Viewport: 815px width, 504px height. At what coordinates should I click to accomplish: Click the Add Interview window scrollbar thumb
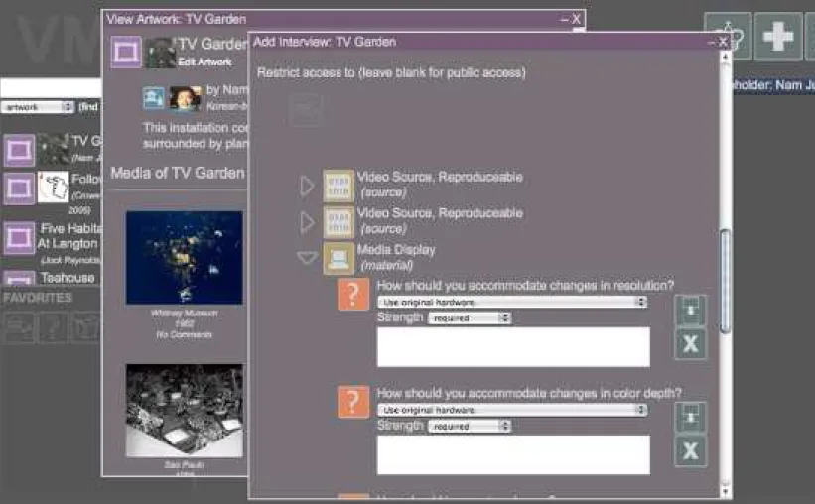(725, 281)
